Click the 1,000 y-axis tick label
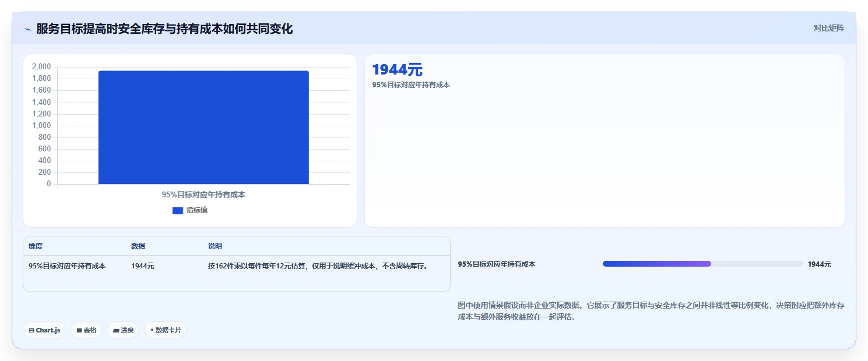Image resolution: width=868 pixels, height=361 pixels. click(41, 126)
